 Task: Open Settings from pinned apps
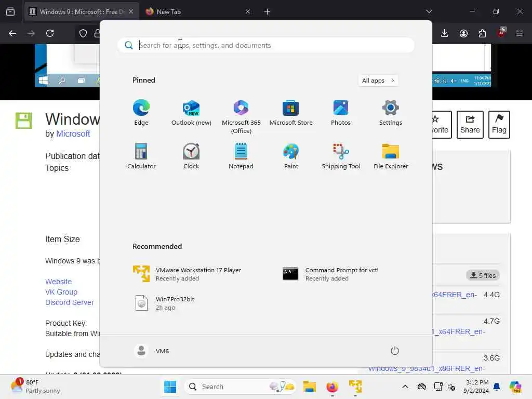[391, 113]
